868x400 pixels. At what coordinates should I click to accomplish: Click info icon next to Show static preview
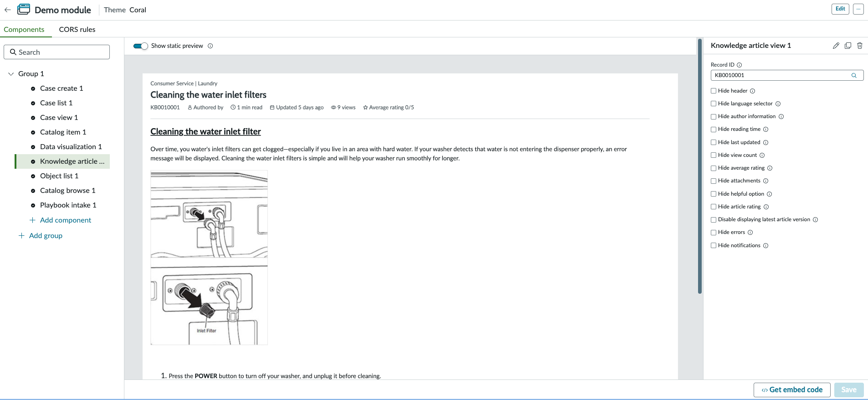point(210,46)
